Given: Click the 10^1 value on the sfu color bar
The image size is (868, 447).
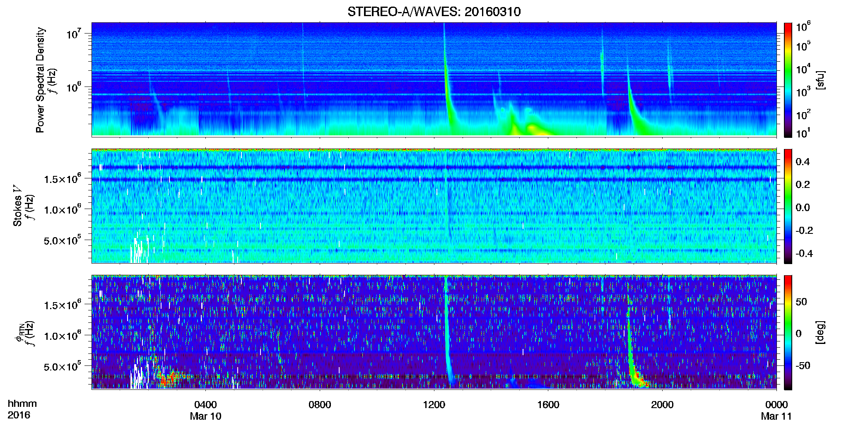Looking at the screenshot, I should pos(803,133).
